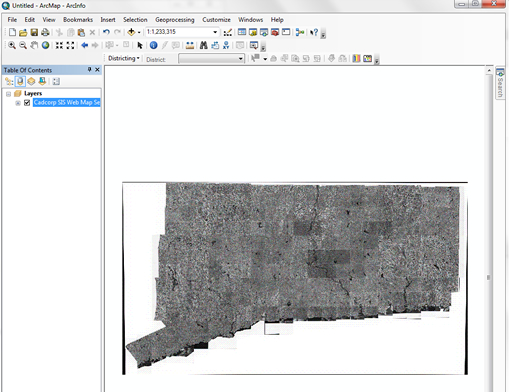Image resolution: width=509 pixels, height=392 pixels.
Task: Paste from the clipboard
Action: coord(81,32)
